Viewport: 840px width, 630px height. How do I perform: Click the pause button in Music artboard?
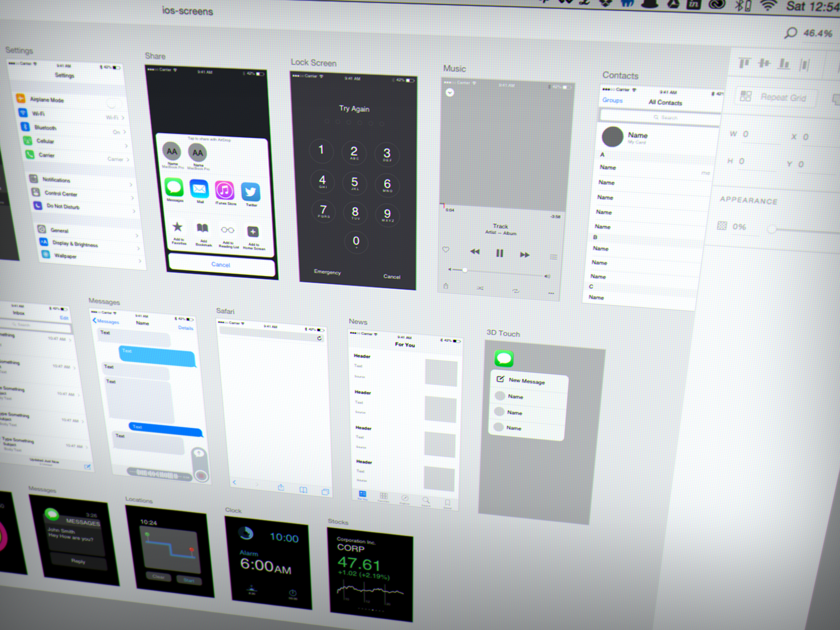pos(500,253)
